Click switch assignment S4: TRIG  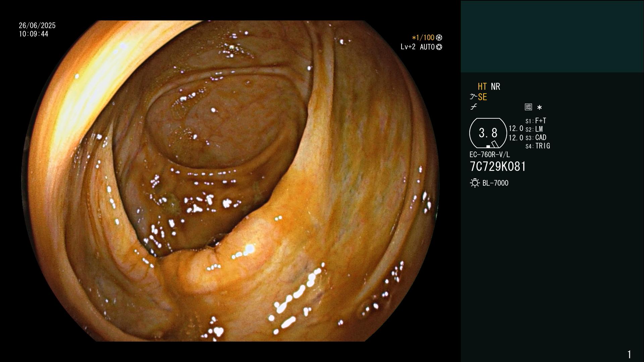click(538, 146)
